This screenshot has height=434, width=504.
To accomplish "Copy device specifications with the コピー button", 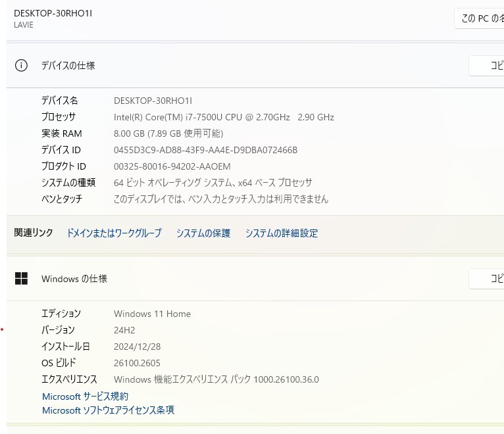I will (x=486, y=66).
